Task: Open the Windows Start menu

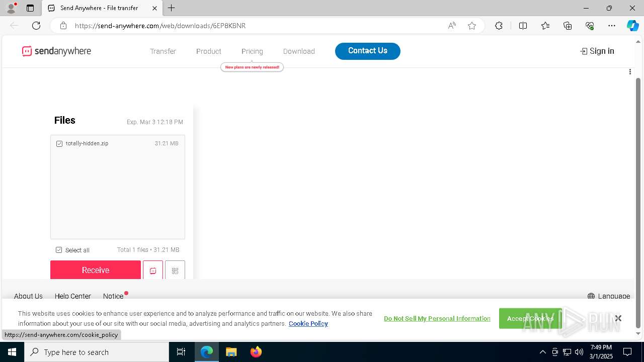Action: [12, 352]
